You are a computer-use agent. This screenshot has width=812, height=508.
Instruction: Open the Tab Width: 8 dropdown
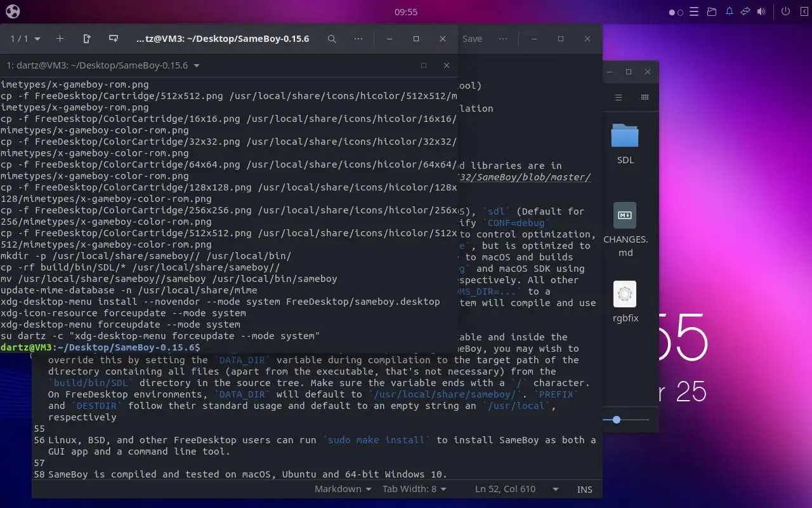414,489
